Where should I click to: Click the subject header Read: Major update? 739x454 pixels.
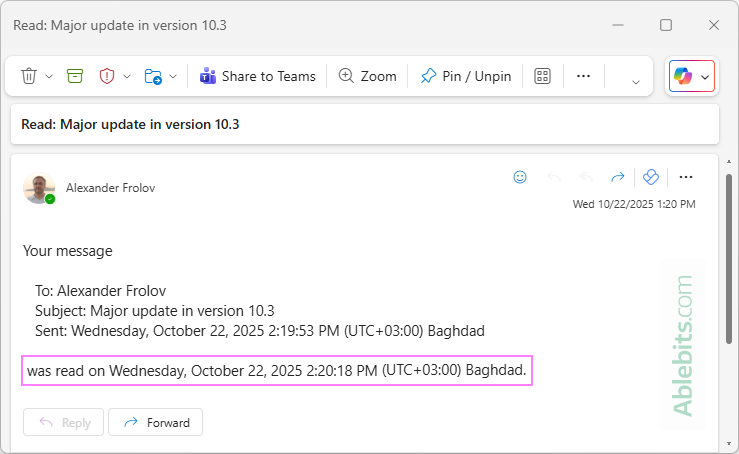click(x=130, y=124)
